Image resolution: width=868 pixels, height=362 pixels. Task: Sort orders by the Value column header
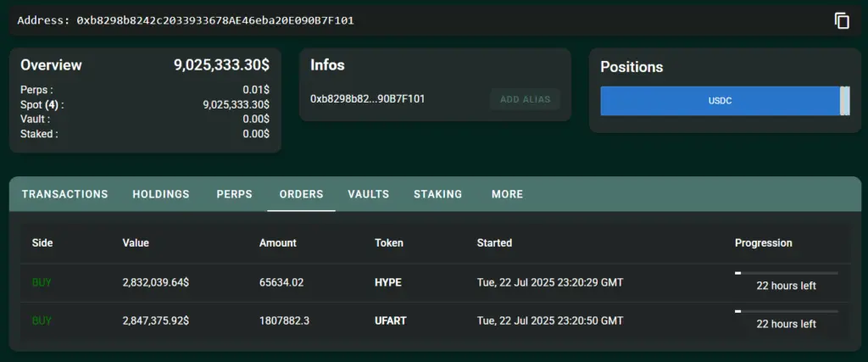136,242
